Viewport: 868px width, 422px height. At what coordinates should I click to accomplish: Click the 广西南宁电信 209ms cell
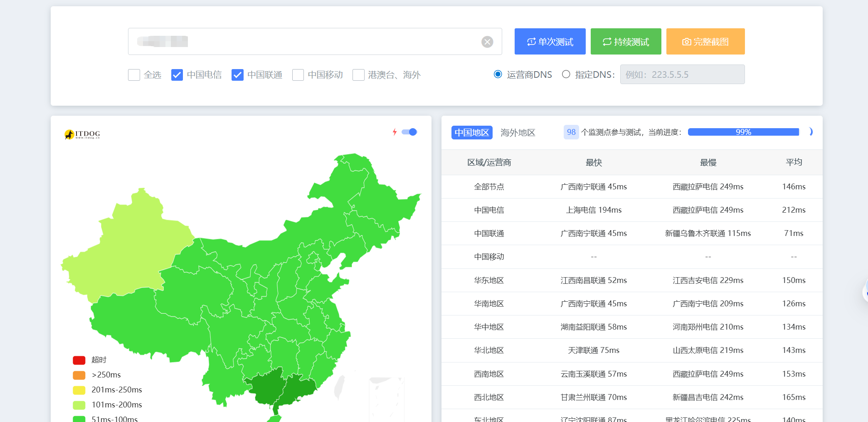coord(708,304)
